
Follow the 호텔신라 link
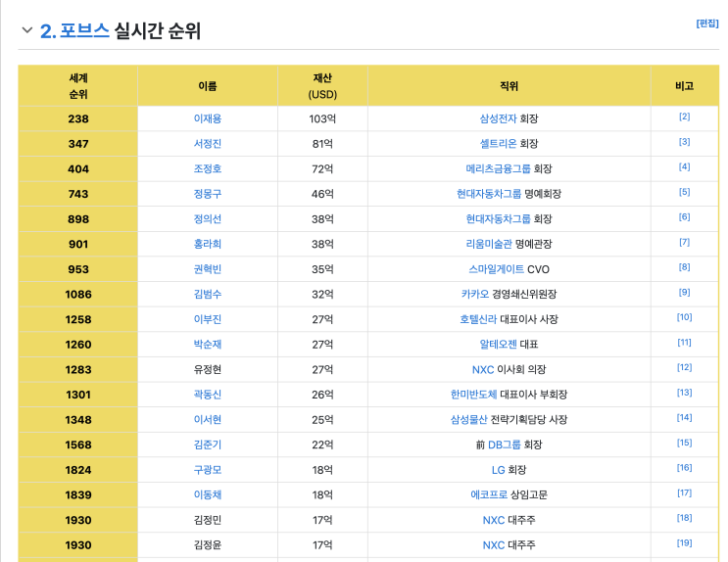(478, 319)
